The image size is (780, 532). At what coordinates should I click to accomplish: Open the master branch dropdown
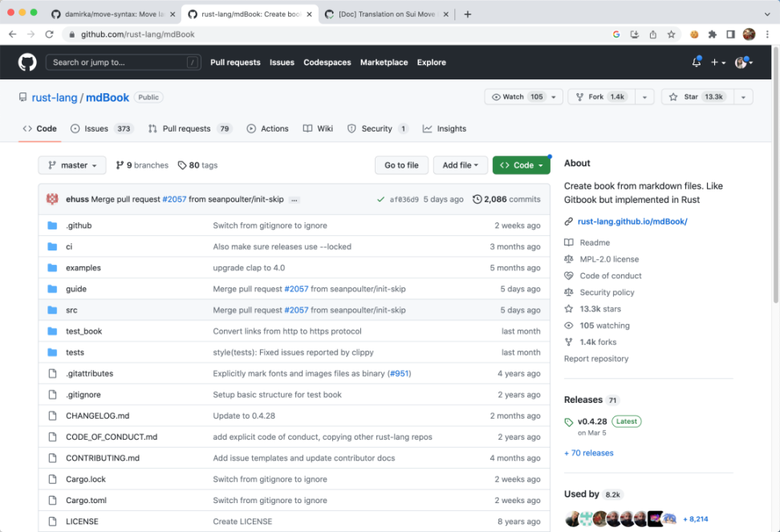[72, 165]
